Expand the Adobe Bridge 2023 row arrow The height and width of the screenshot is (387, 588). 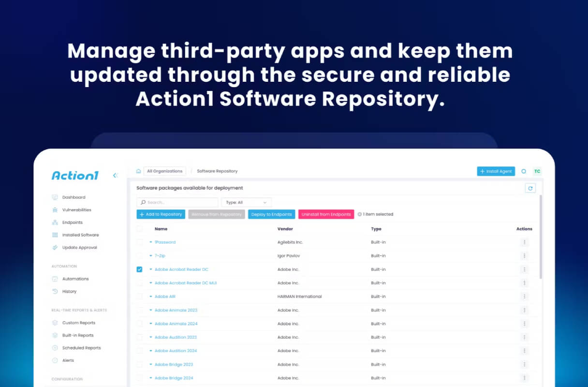point(151,364)
